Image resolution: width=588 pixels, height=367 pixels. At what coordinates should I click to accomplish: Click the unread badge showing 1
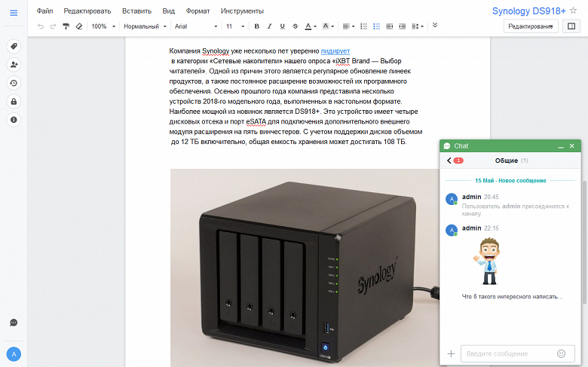tap(458, 161)
